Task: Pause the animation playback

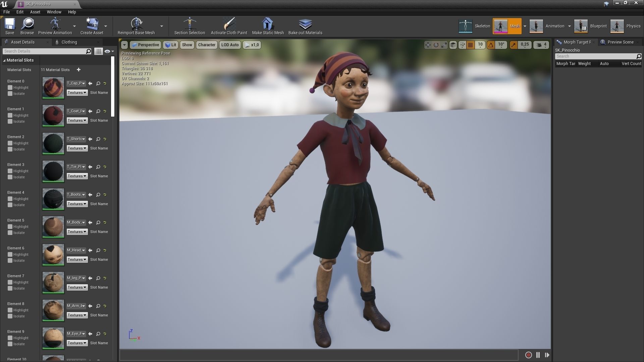Action: (538, 355)
